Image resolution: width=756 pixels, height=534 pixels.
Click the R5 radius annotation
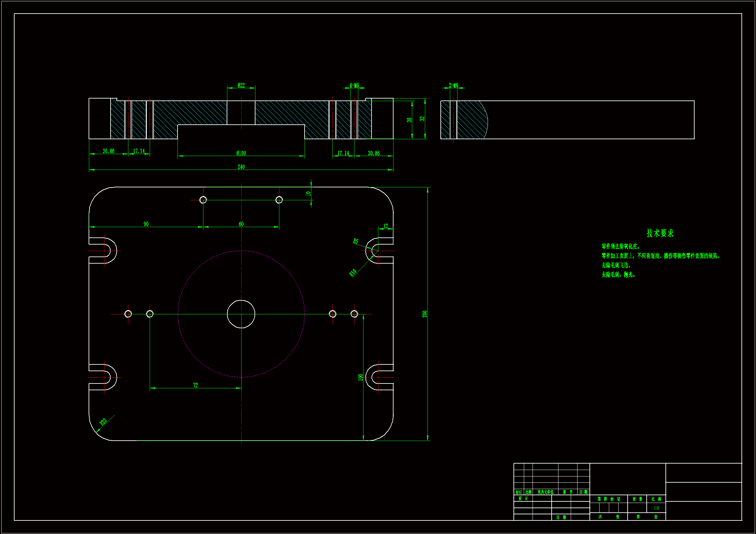(356, 241)
